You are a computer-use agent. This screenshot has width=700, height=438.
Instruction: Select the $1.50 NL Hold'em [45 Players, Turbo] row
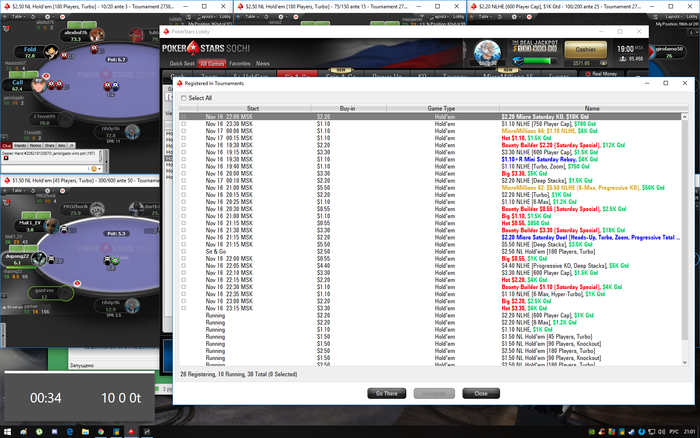click(431, 337)
